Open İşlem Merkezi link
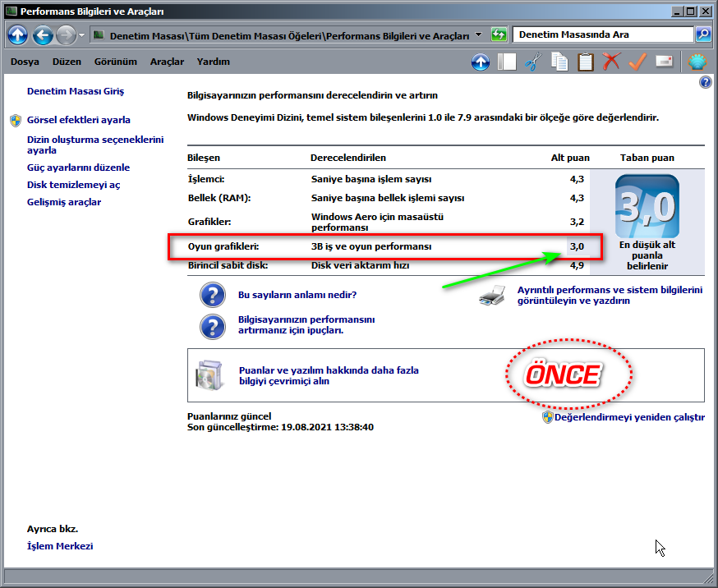718x588 pixels. point(60,546)
